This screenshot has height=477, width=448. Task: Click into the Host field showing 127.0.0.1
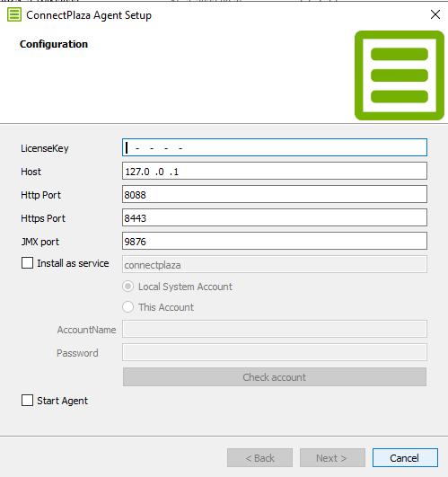tap(275, 171)
